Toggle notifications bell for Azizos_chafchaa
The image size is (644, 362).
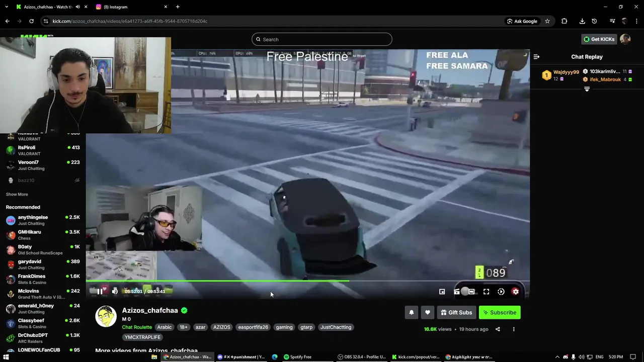pyautogui.click(x=411, y=313)
